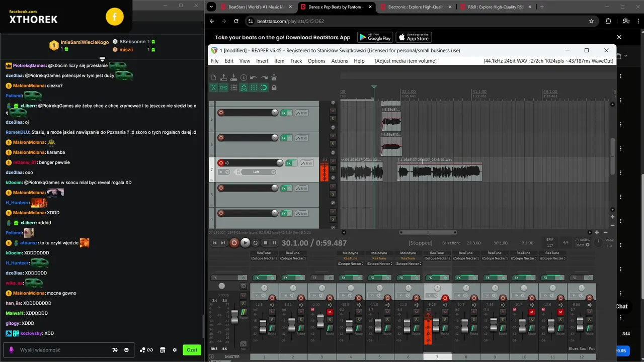This screenshot has height=362, width=644.
Task: Toggle auto-crossfade toolbar icon
Action: point(213,87)
